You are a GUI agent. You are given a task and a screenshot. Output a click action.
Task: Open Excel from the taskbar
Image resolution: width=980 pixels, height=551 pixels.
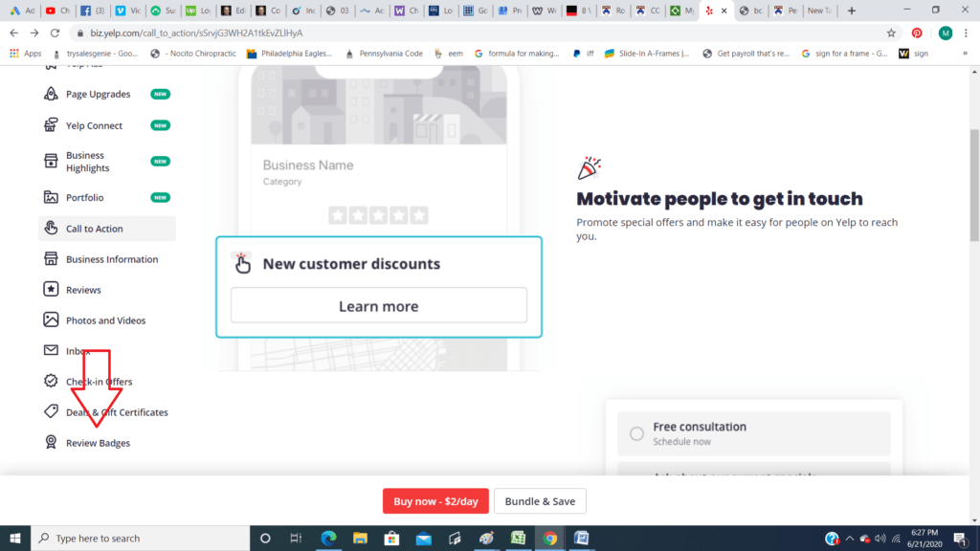[518, 538]
